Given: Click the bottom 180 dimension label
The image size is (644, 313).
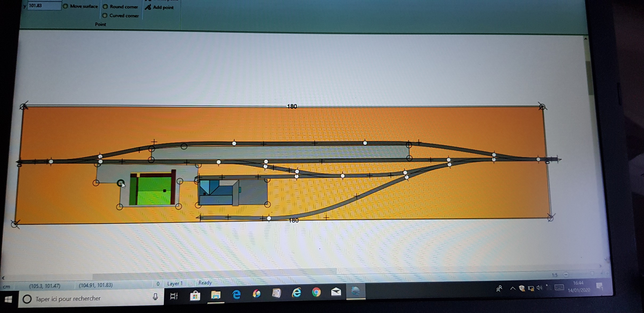Looking at the screenshot, I should coord(294,220).
